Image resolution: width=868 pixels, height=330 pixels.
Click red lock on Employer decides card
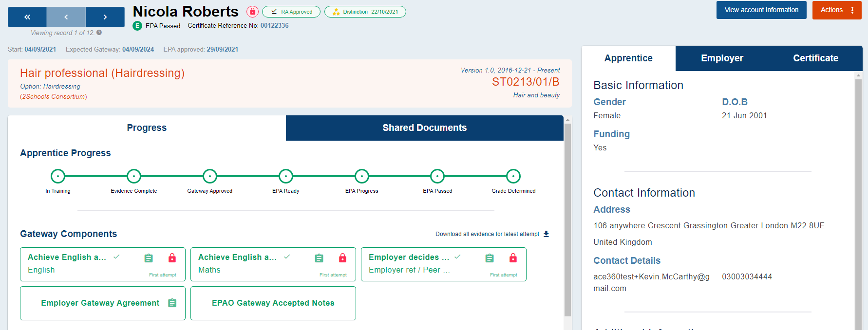(x=513, y=258)
